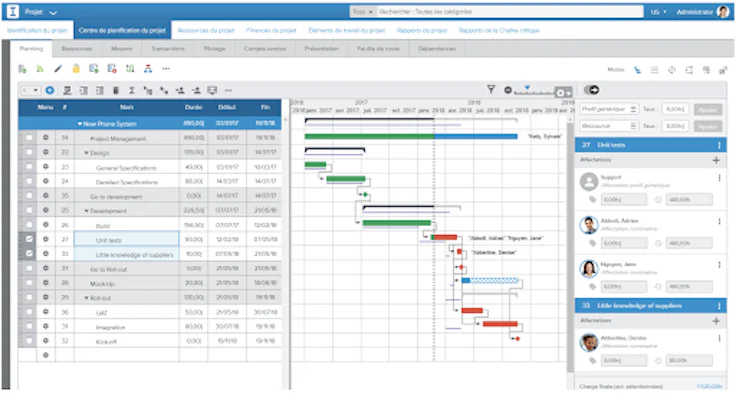736x394 pixels.
Task: Open the org-chart hierarchy icon
Action: (148, 69)
